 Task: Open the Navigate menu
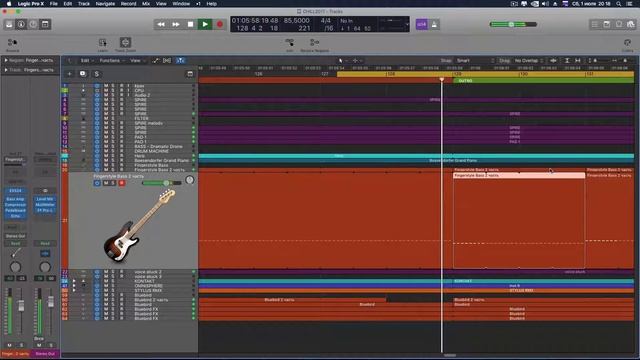[105, 4]
